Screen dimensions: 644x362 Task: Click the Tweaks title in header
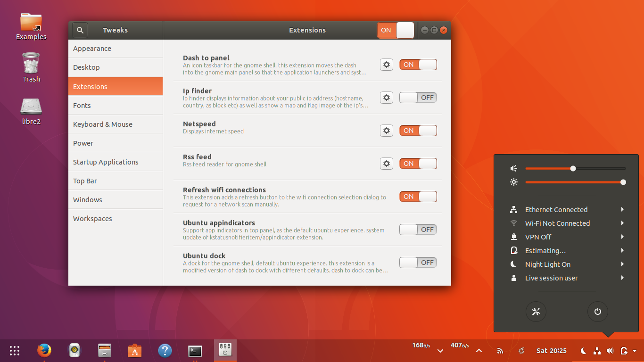pos(116,30)
